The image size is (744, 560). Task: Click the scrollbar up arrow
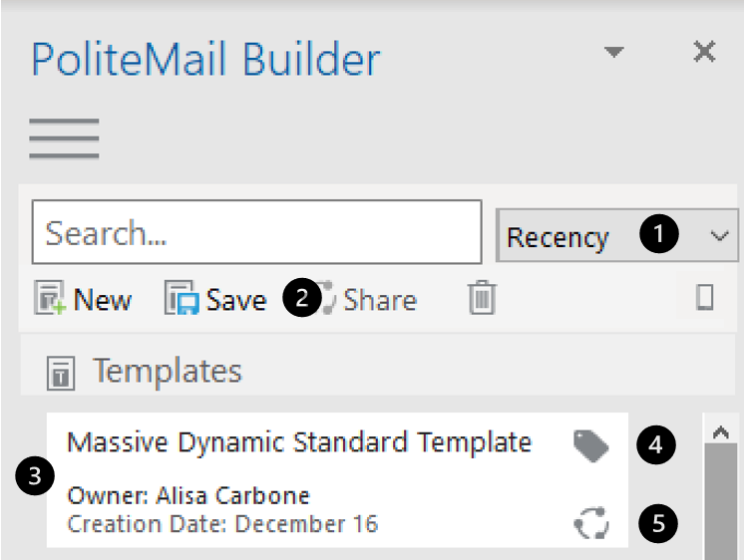click(x=722, y=432)
